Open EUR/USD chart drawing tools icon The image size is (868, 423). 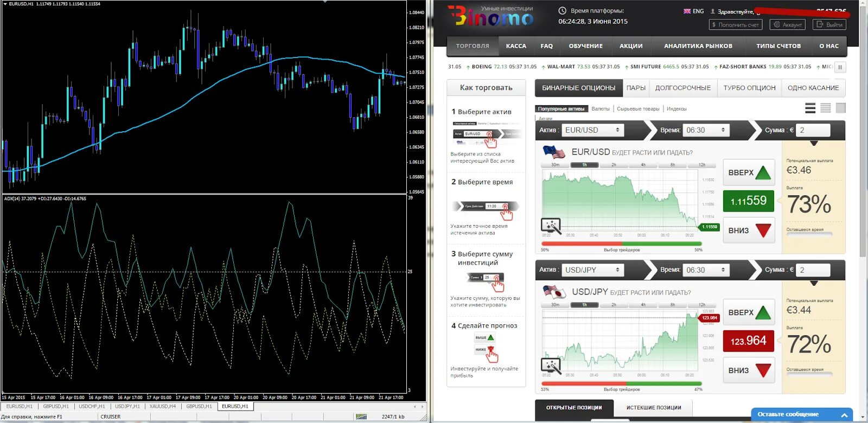(551, 226)
